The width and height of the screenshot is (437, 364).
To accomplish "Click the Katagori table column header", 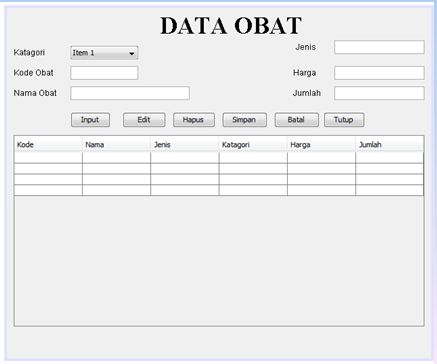I will pyautogui.click(x=253, y=145).
